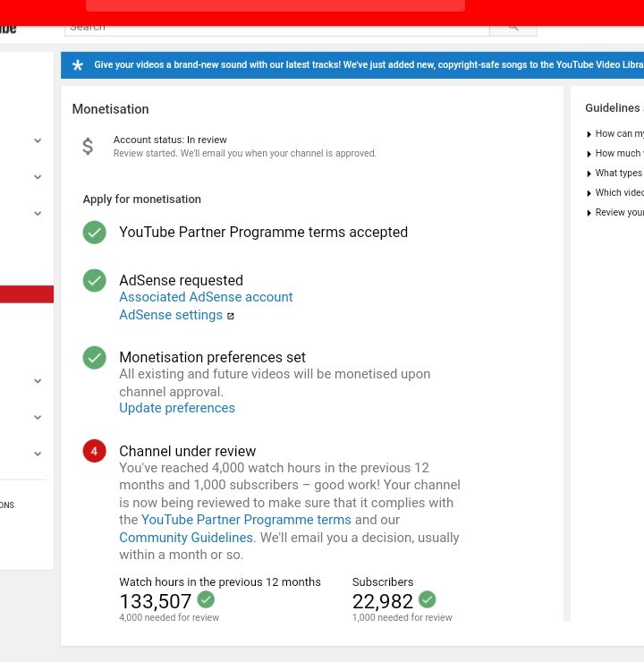The height and width of the screenshot is (662, 644).
Task: Click the 'Channel under review' title
Action: pos(188,451)
